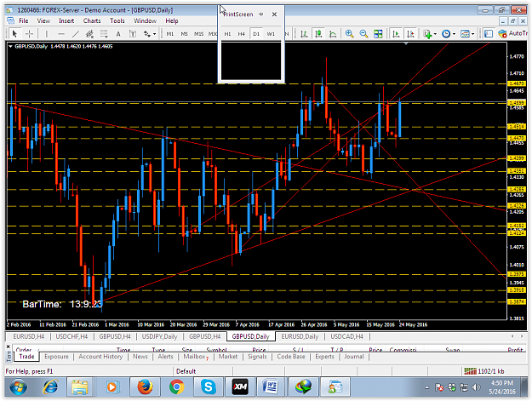Open the Tools menu

(117, 20)
